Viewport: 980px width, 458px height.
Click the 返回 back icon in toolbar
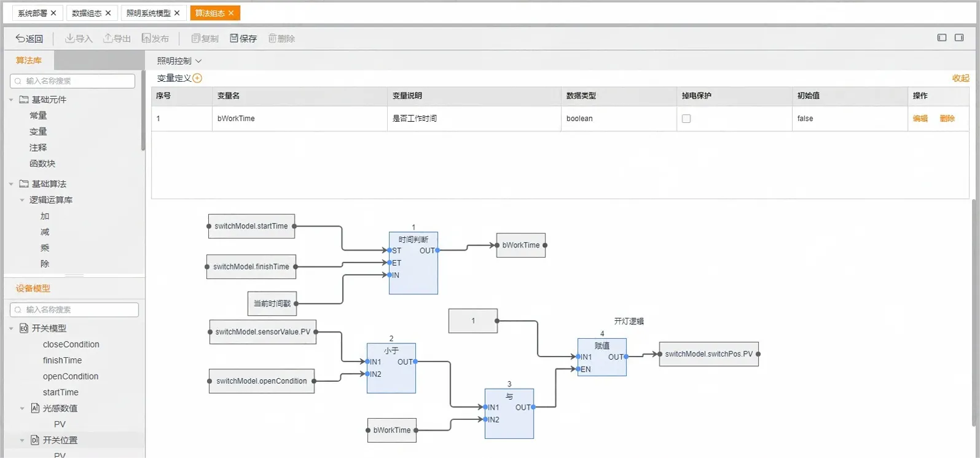click(x=20, y=38)
